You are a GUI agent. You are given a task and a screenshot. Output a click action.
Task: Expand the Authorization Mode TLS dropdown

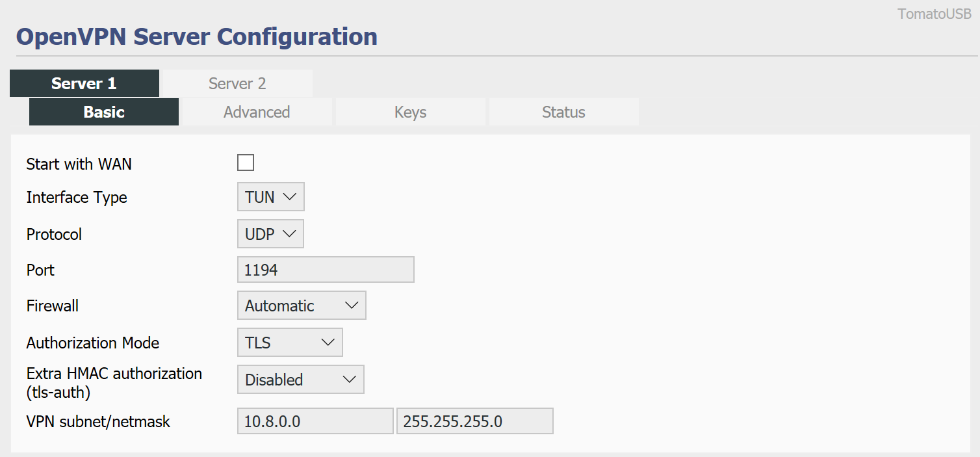tap(290, 343)
